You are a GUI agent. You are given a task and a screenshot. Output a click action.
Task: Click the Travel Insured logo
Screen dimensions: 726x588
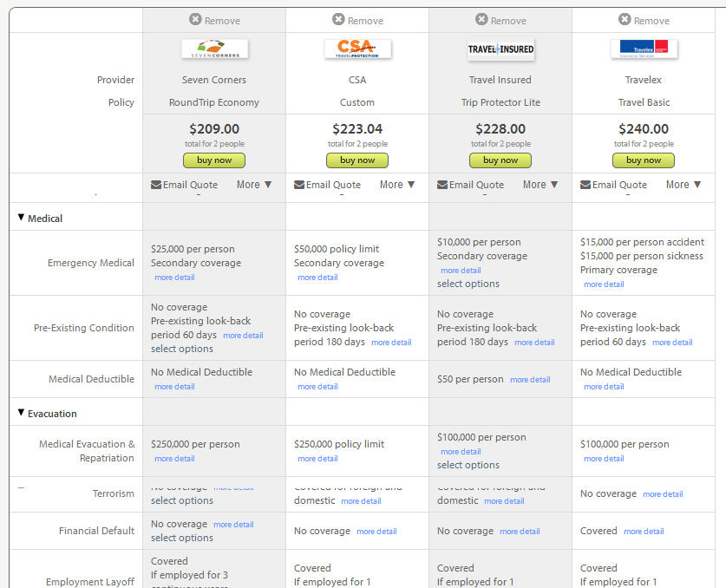pos(500,49)
